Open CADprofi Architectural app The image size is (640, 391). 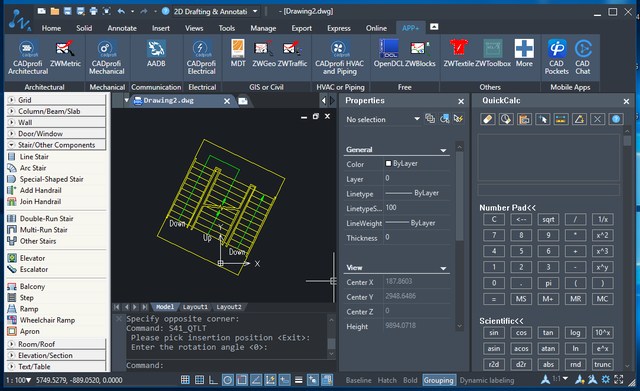coord(28,58)
